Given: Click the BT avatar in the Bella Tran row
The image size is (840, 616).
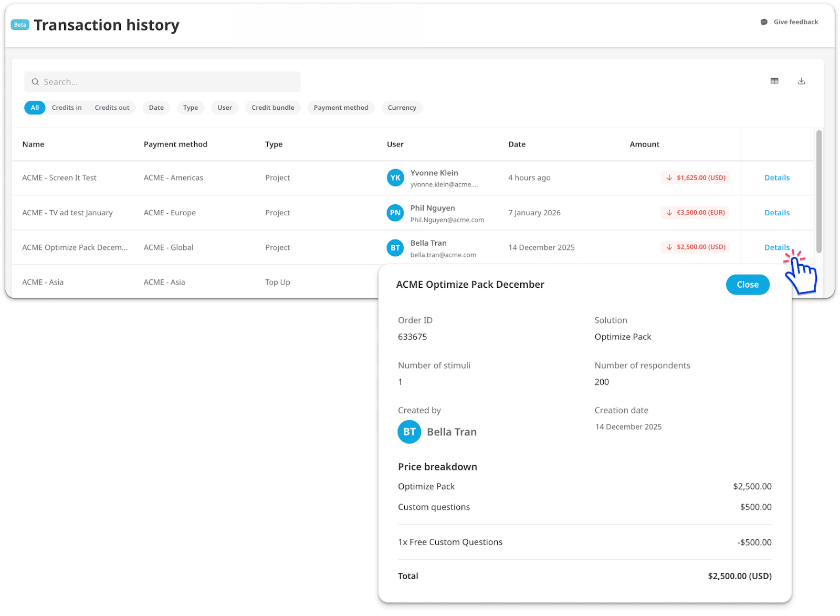Looking at the screenshot, I should point(395,248).
